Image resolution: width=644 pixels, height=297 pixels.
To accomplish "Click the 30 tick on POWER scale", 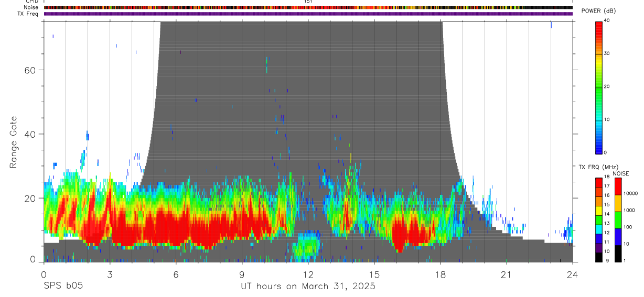I will (x=606, y=53).
